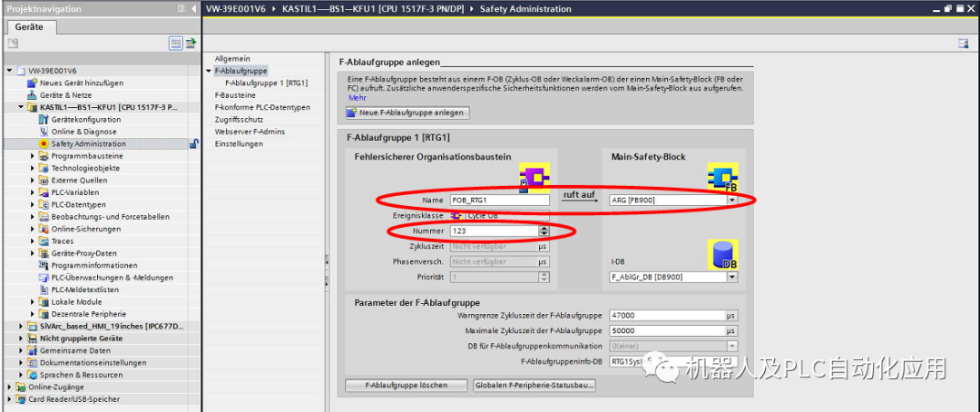The width and height of the screenshot is (980, 412).
Task: Click the Online-Zugänge icon
Action: pyautogui.click(x=20, y=387)
